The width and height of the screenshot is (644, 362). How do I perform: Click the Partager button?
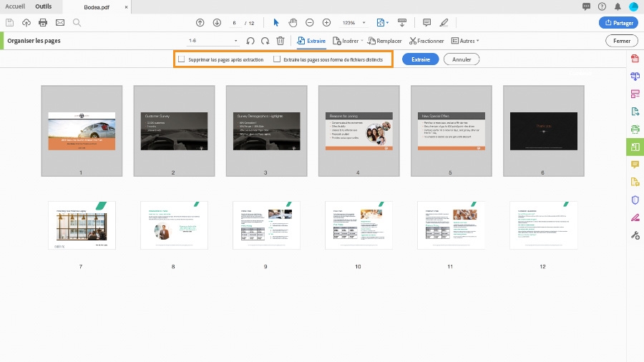pyautogui.click(x=618, y=23)
